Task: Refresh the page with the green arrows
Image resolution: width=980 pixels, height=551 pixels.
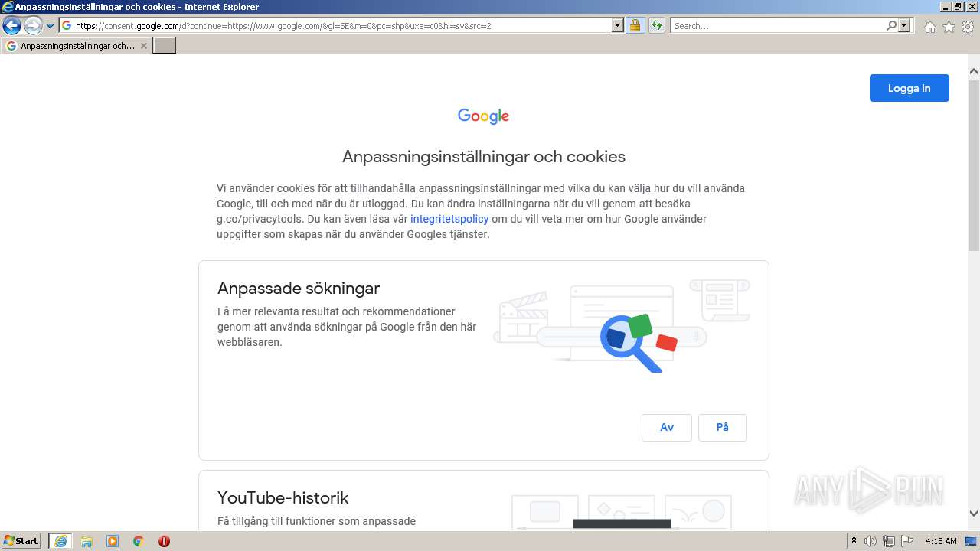Action: [x=656, y=25]
